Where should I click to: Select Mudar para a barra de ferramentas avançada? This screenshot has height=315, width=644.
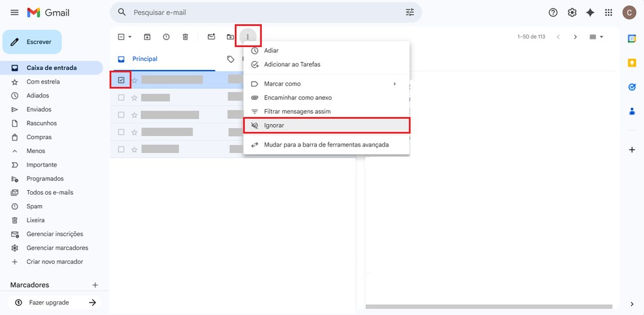click(x=327, y=145)
